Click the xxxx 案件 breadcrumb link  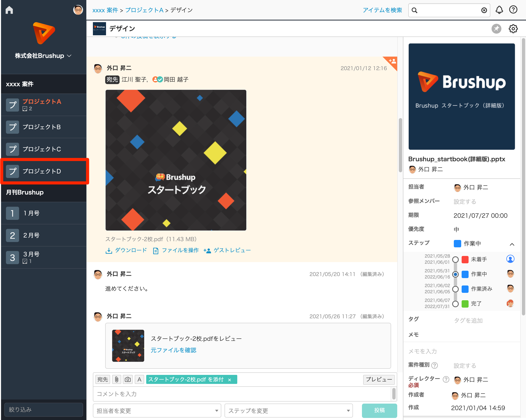point(105,10)
